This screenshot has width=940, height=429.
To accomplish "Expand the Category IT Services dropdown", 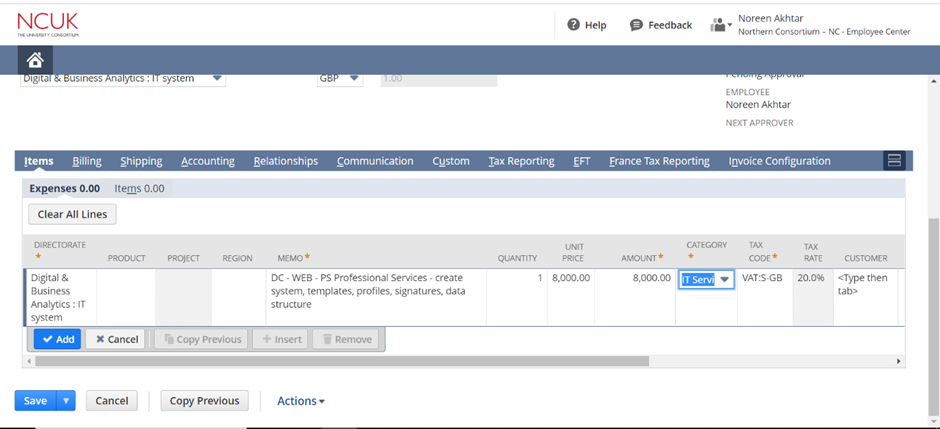I will 724,280.
